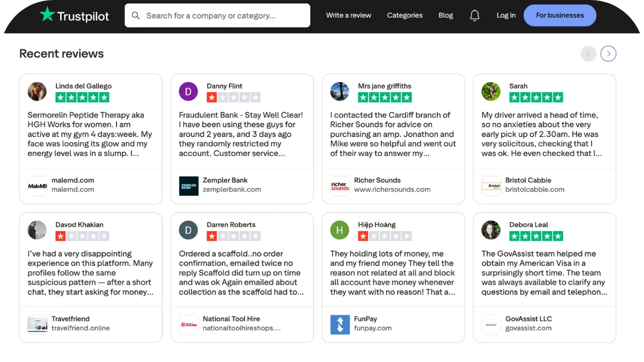The height and width of the screenshot is (362, 644).
Task: Click the Log in link
Action: click(506, 16)
